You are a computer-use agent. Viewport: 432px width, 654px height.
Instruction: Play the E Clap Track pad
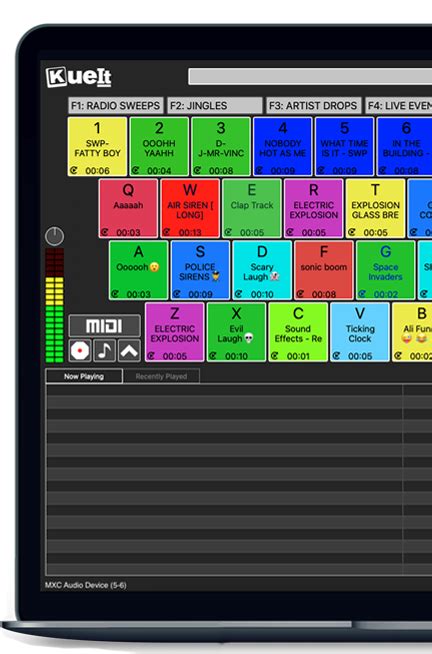(x=251, y=208)
